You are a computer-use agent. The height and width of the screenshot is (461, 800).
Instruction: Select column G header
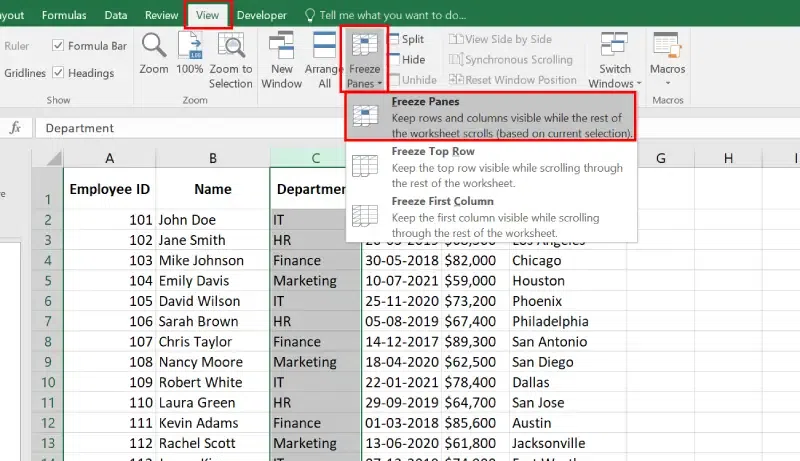[661, 159]
